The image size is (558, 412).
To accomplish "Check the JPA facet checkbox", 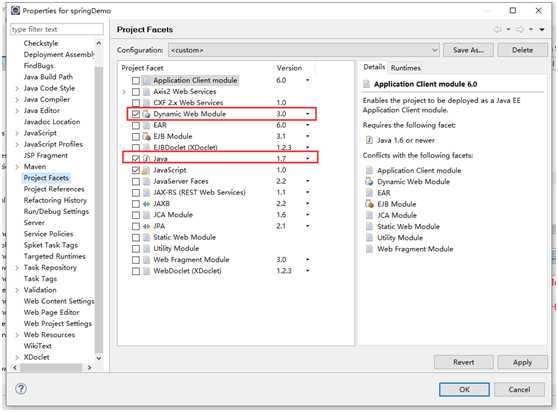I will pyautogui.click(x=136, y=226).
